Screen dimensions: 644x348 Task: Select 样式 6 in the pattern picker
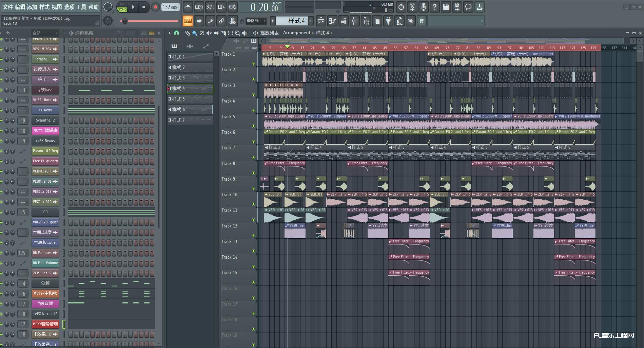pos(190,110)
